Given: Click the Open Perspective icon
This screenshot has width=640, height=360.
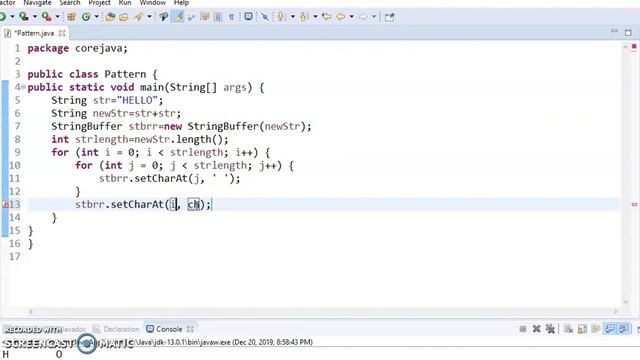Looking at the screenshot, I should pyautogui.click(x=389, y=17).
